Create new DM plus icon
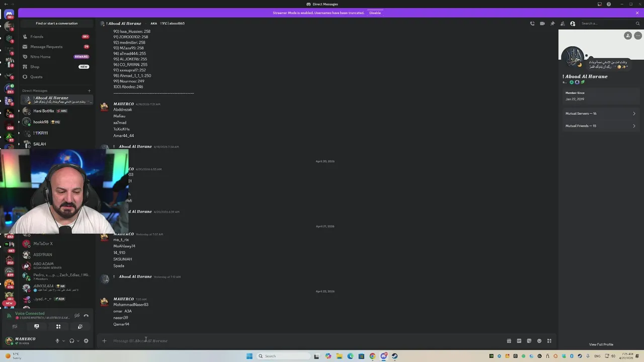The image size is (644, 362). click(x=89, y=91)
